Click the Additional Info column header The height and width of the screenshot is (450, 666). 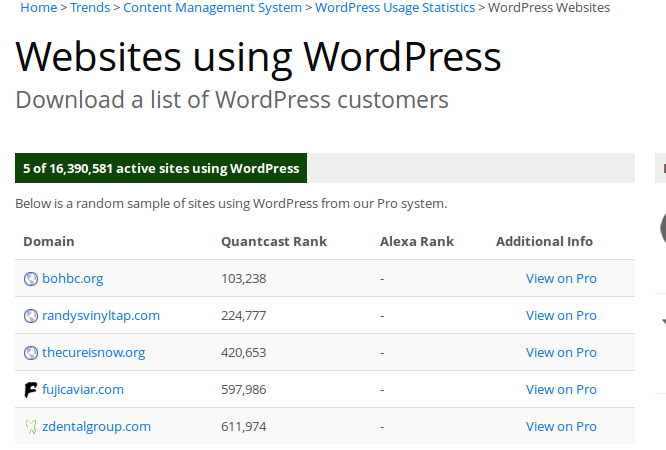[x=544, y=241]
